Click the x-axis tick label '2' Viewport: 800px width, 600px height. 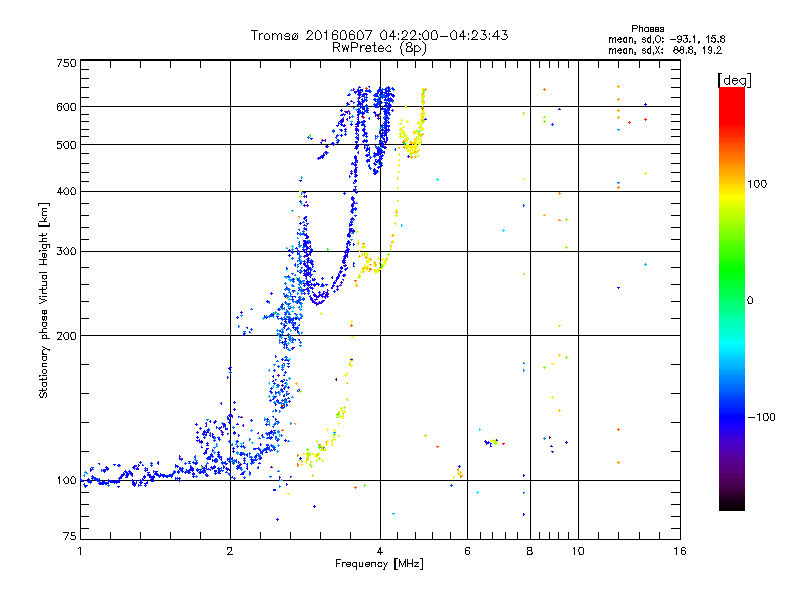(230, 551)
